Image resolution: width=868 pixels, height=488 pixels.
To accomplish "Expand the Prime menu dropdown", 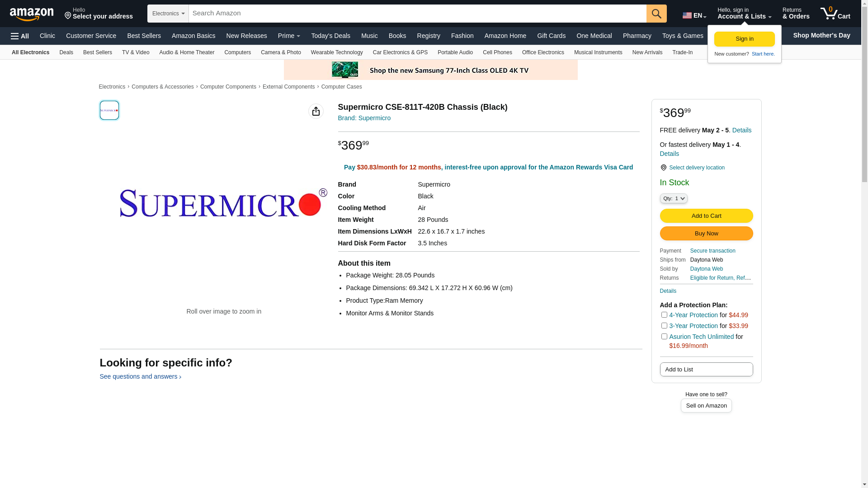I will click(x=289, y=36).
